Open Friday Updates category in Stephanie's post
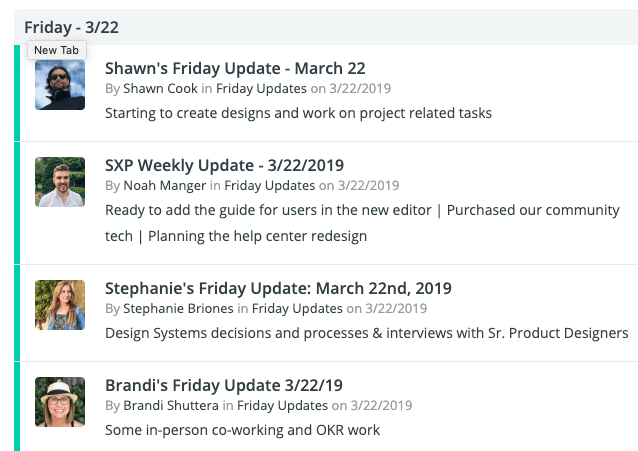 (297, 308)
